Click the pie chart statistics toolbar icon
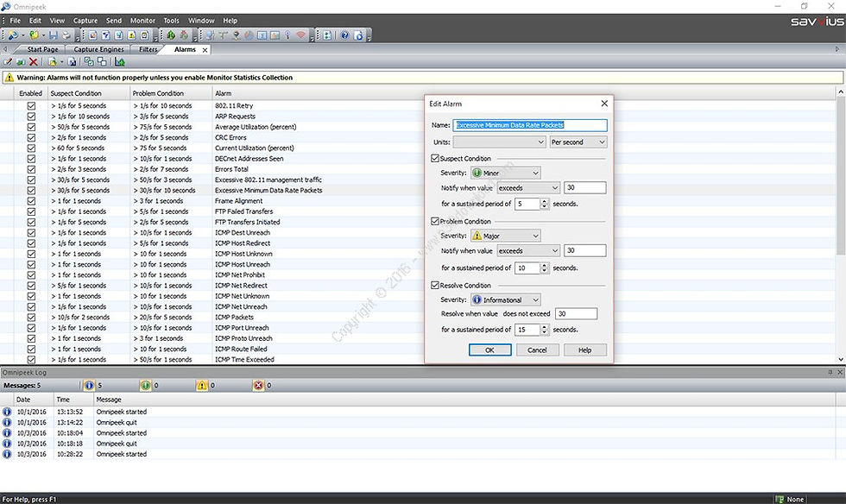This screenshot has width=846, height=504. (x=249, y=35)
